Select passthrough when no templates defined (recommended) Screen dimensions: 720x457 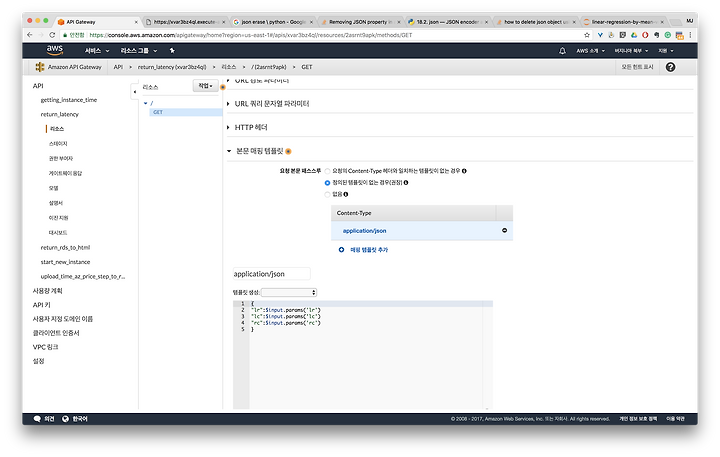[x=327, y=183]
